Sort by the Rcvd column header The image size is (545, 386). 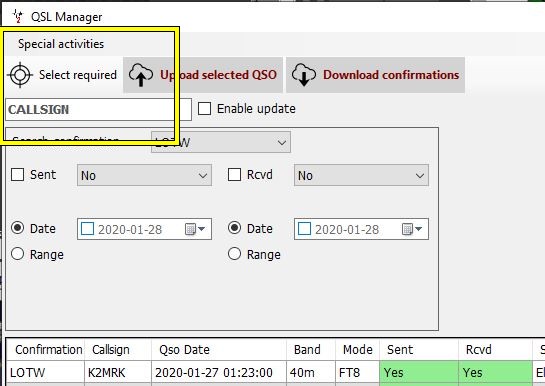(x=495, y=350)
